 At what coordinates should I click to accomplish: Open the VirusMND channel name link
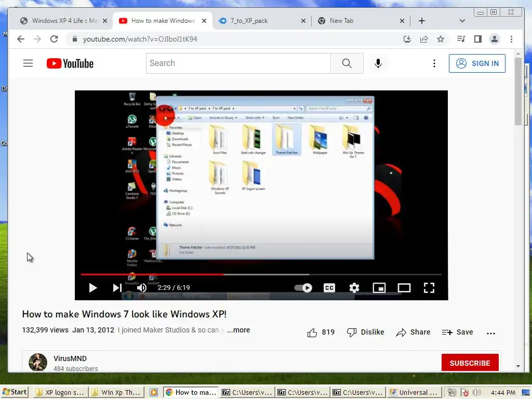(x=70, y=358)
